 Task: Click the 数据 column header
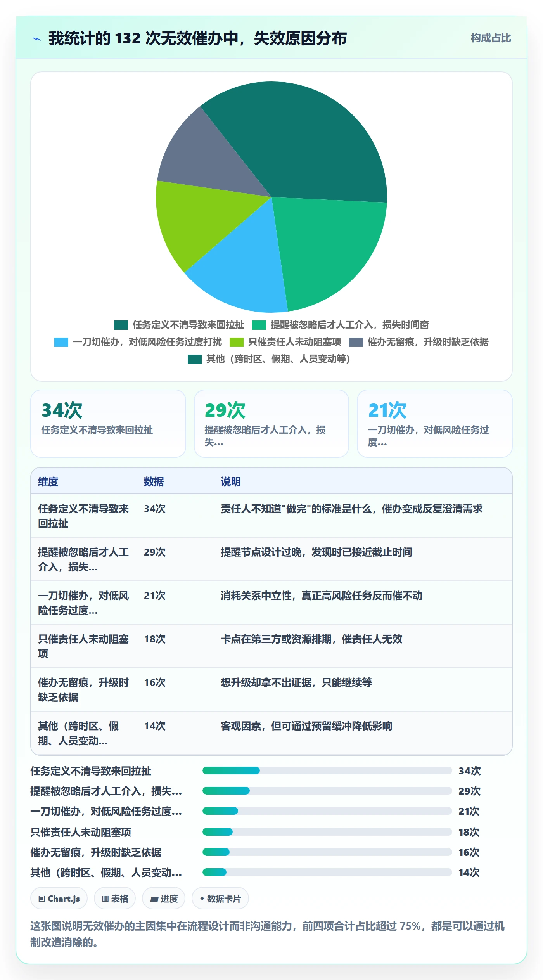(154, 481)
